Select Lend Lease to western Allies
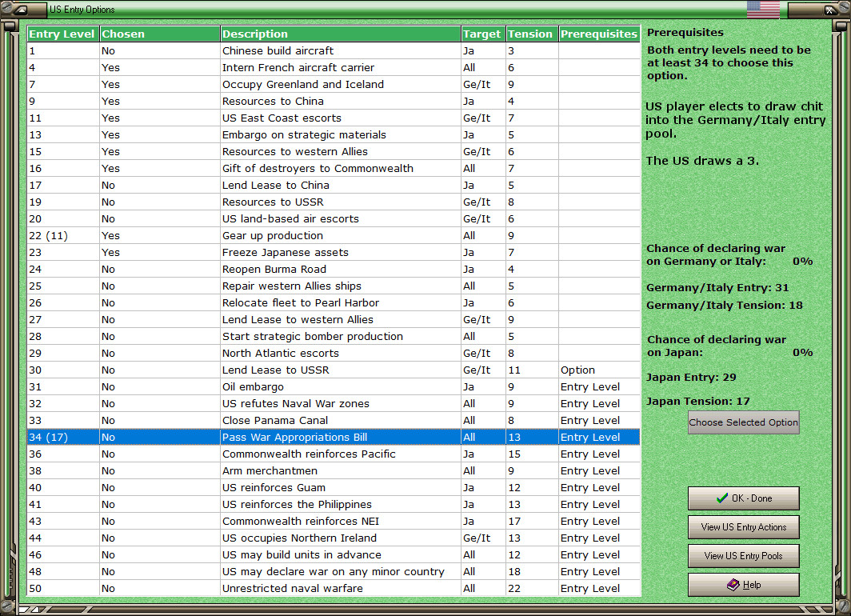This screenshot has height=616, width=851. pos(334,320)
